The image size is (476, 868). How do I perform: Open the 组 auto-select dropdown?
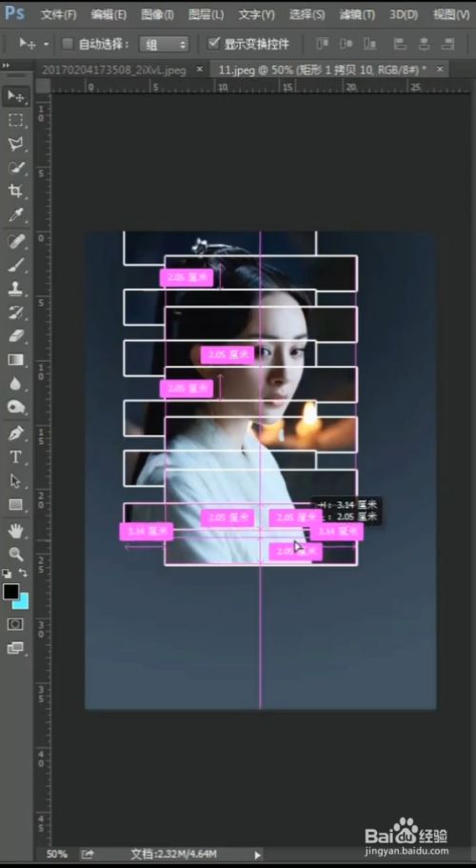click(164, 44)
